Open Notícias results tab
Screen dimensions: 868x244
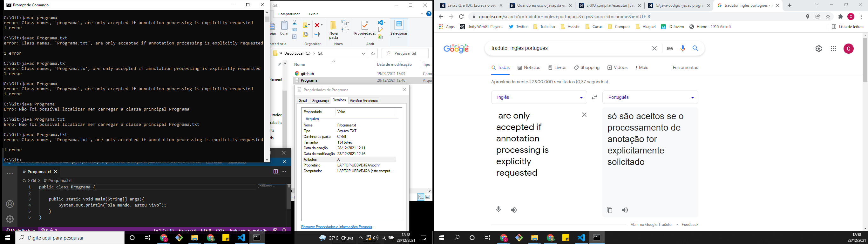[x=529, y=68]
